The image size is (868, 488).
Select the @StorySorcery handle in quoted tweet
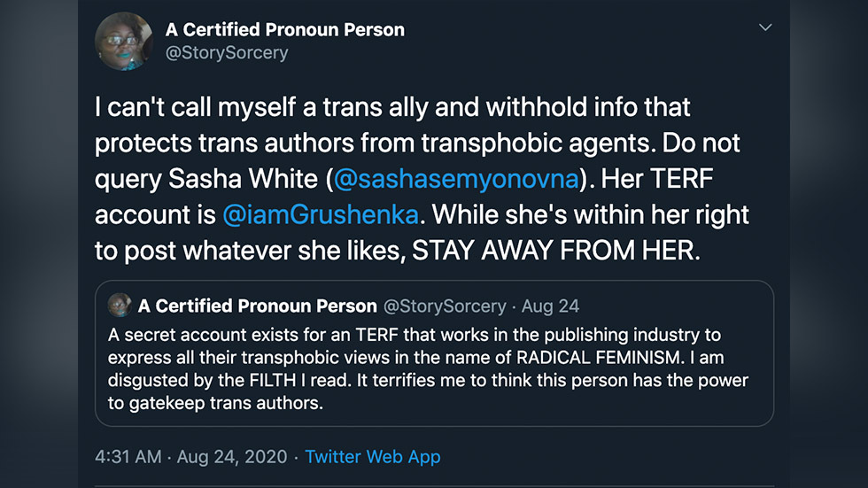[x=445, y=306]
